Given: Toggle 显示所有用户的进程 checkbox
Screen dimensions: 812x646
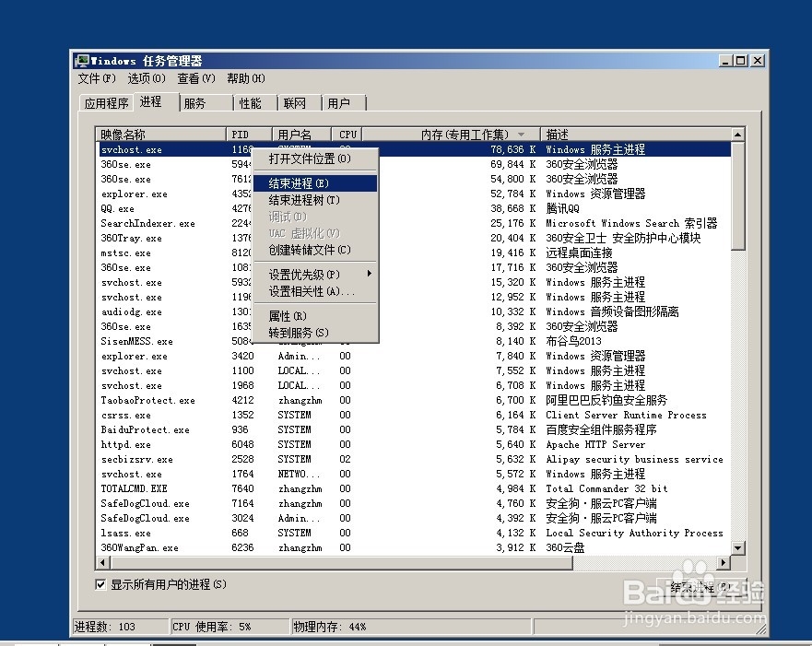Looking at the screenshot, I should (x=101, y=584).
